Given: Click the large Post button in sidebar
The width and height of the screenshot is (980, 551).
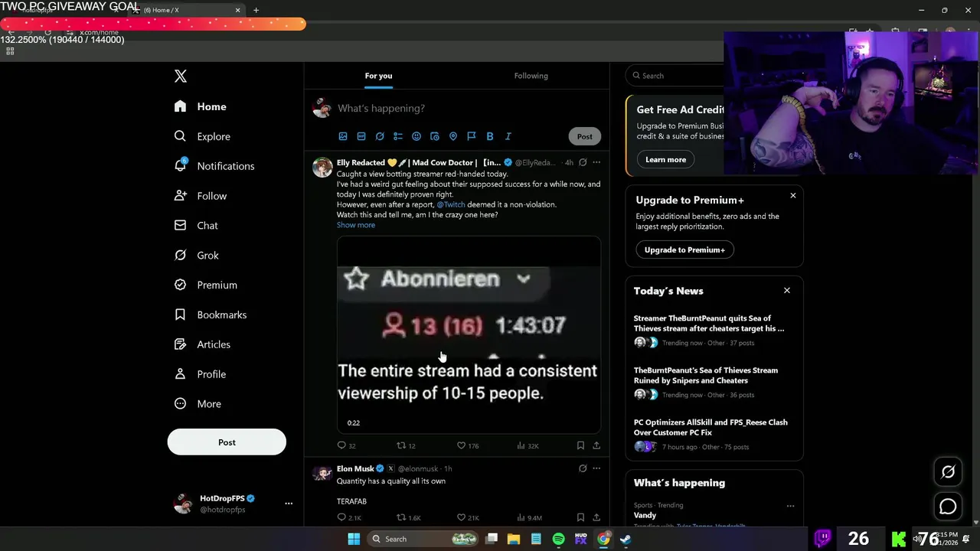Looking at the screenshot, I should [227, 442].
